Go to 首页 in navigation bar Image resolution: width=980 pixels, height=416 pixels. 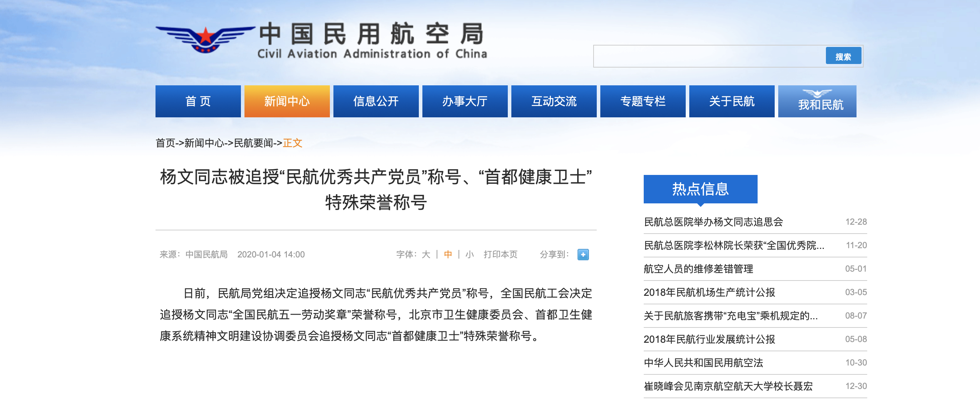pos(198,101)
